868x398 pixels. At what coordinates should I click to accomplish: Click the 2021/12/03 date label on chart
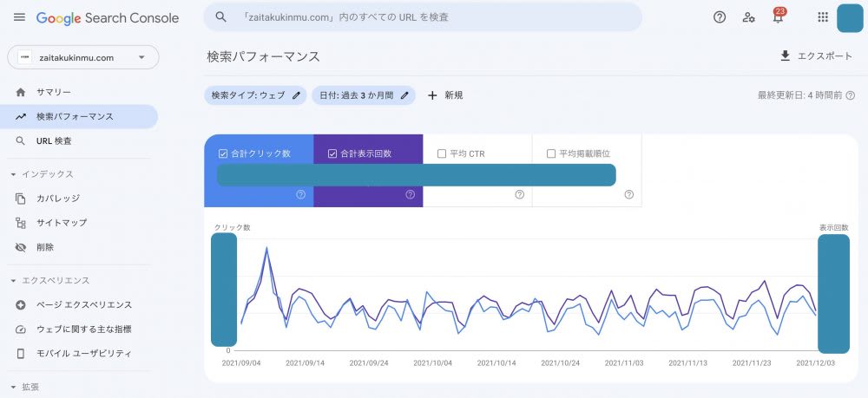click(x=815, y=363)
